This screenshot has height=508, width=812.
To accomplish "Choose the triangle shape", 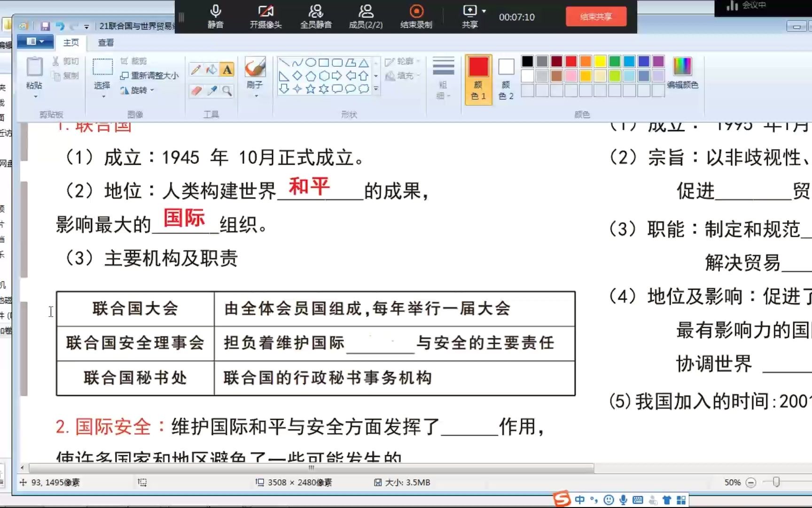I will pyautogui.click(x=364, y=63).
